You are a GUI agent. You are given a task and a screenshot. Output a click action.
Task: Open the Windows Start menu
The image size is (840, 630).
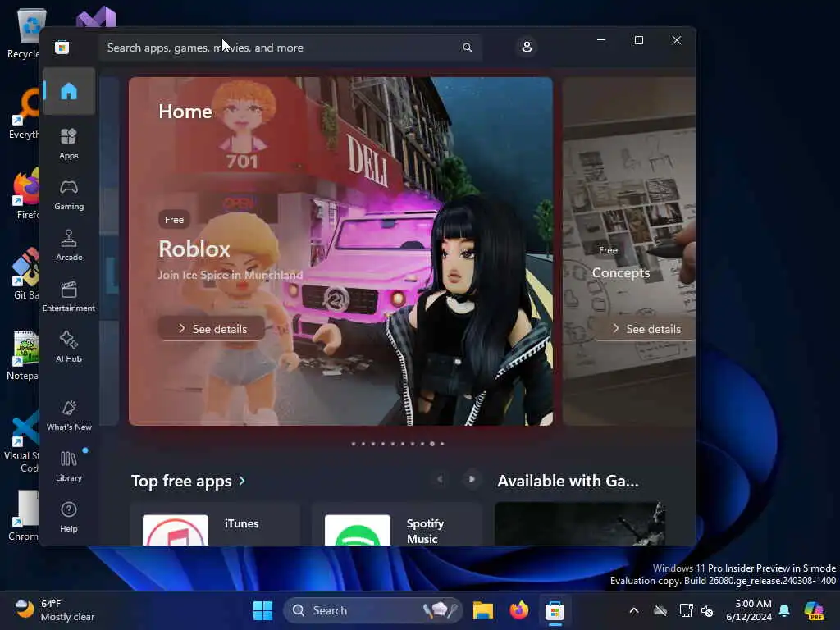(x=262, y=610)
